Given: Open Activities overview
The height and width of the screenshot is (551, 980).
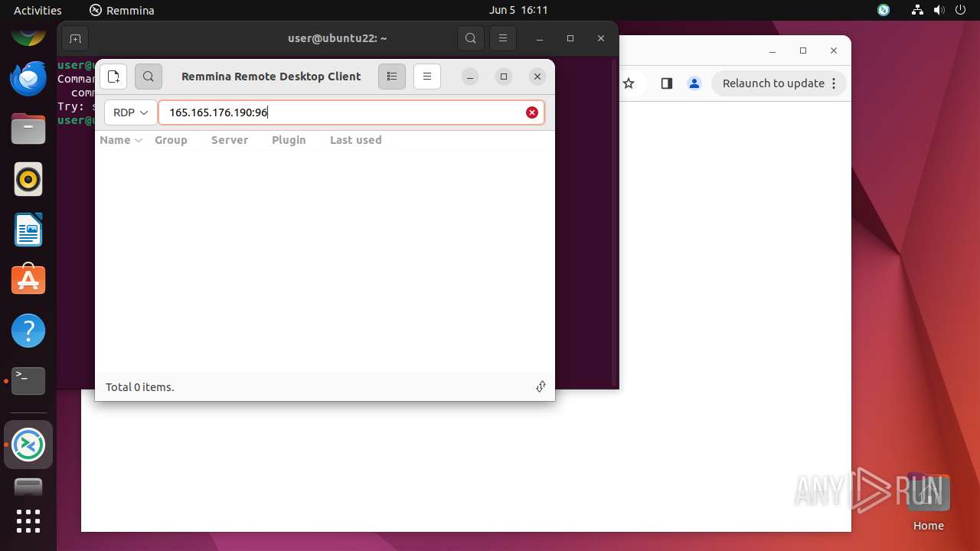Looking at the screenshot, I should [x=38, y=10].
